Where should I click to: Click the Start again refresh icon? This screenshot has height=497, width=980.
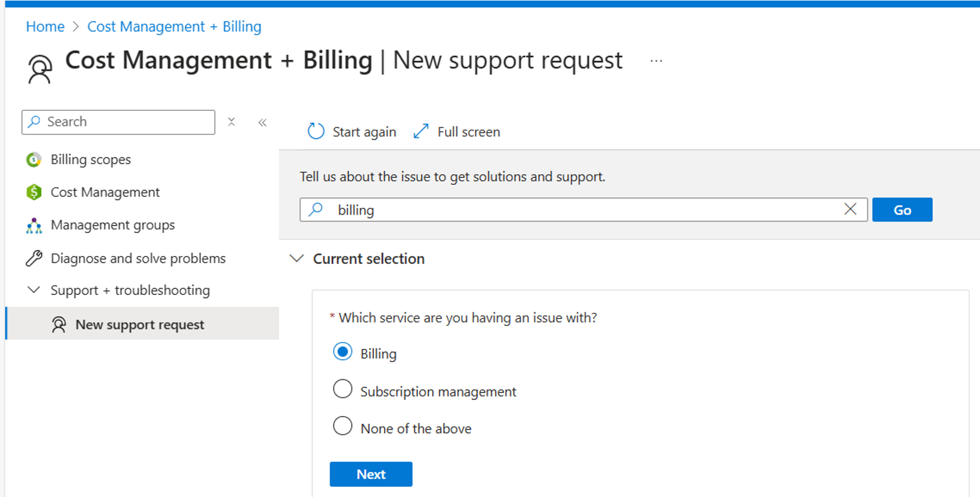pyautogui.click(x=316, y=131)
